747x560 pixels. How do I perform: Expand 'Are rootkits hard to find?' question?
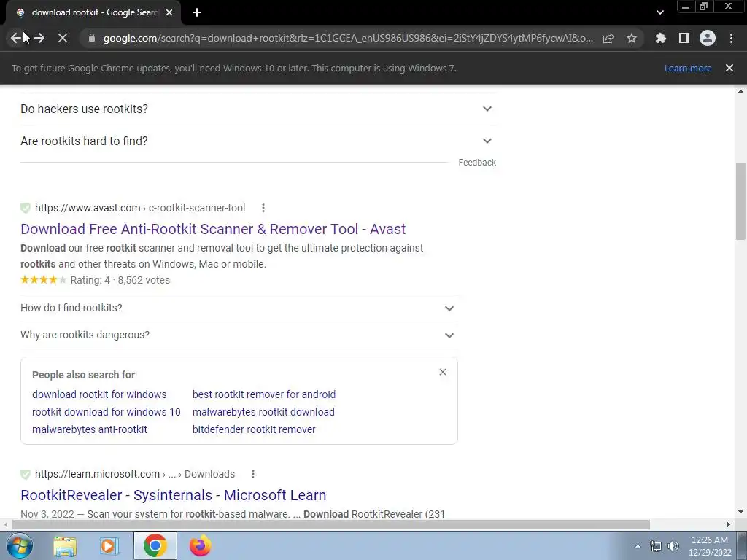coord(258,141)
